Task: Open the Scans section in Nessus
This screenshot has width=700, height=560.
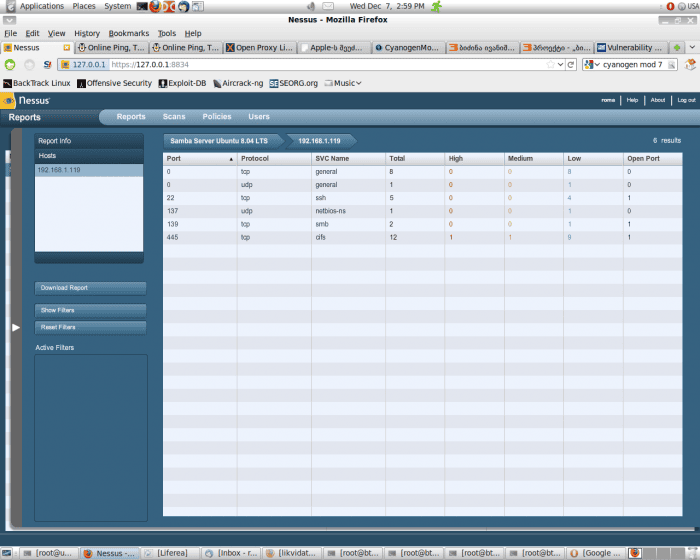Action: click(174, 117)
